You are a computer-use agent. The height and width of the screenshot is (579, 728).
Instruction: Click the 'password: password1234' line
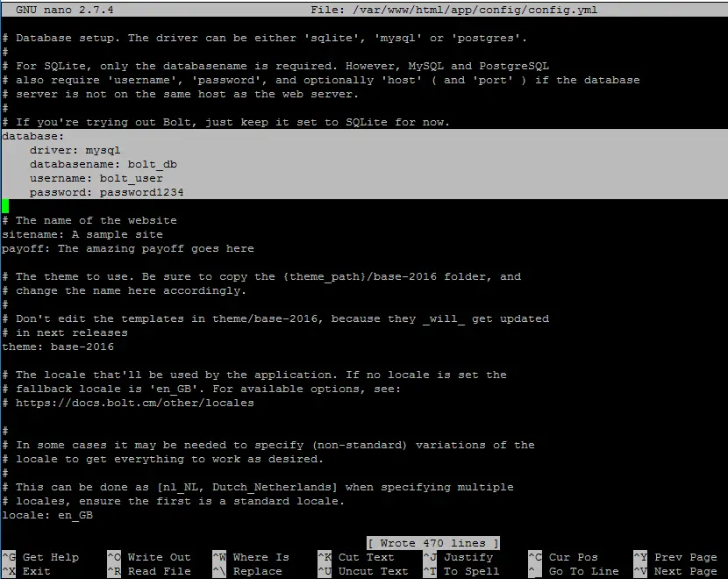coord(106,192)
